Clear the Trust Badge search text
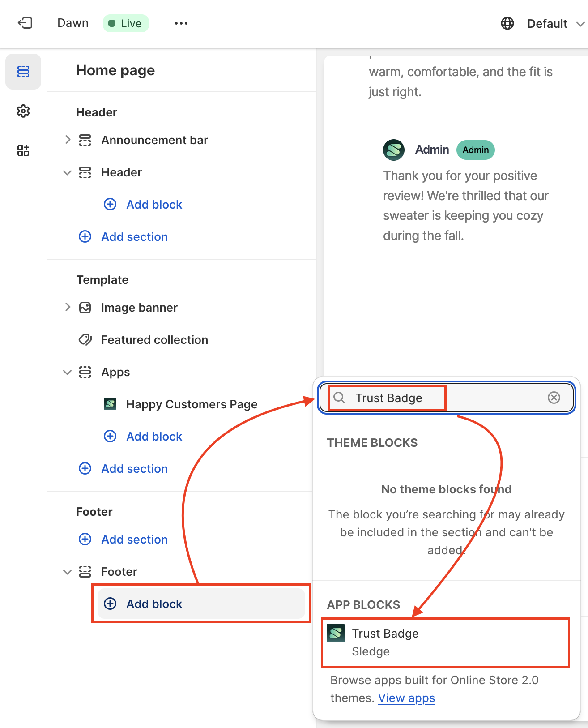 coord(554,398)
